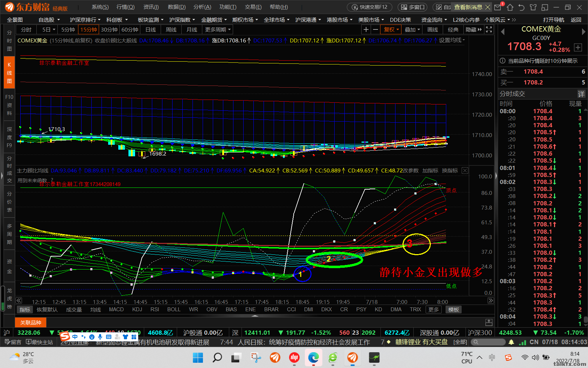
Task: Zoom in chart with plus icon
Action: [366, 30]
